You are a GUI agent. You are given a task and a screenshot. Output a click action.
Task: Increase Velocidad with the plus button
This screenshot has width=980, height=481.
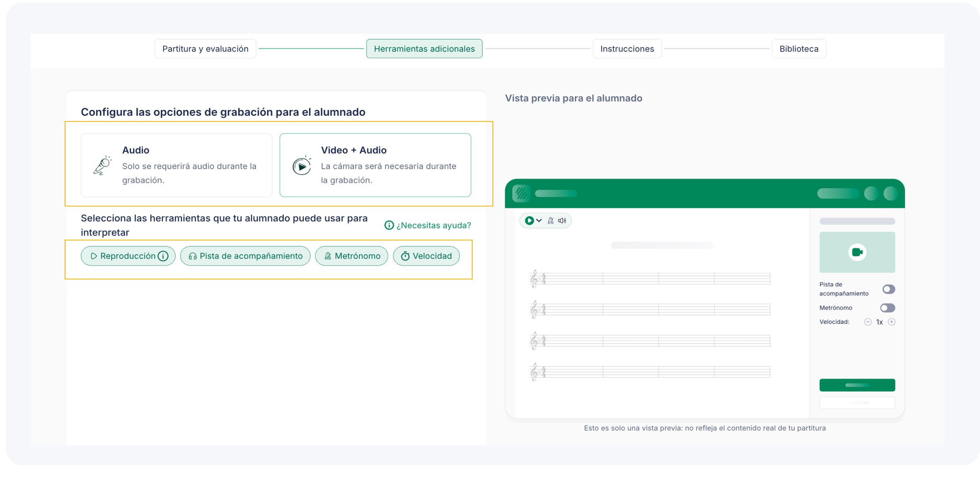pyautogui.click(x=891, y=322)
